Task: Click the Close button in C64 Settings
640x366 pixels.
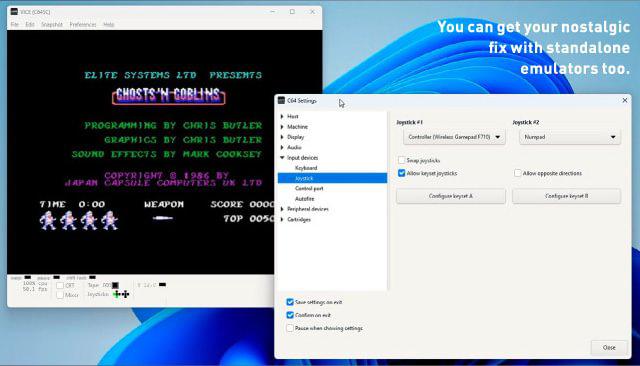Action: click(x=609, y=348)
